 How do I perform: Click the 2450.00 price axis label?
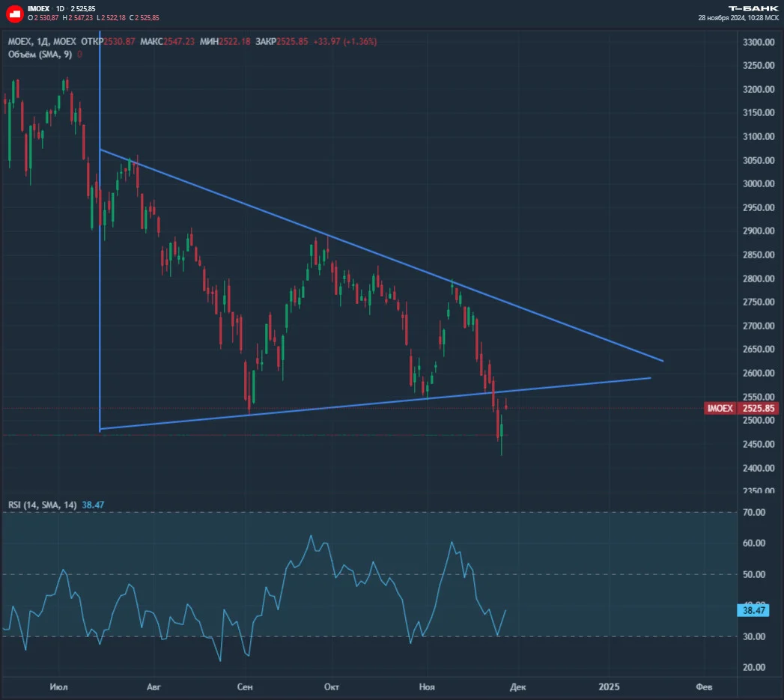pos(759,445)
